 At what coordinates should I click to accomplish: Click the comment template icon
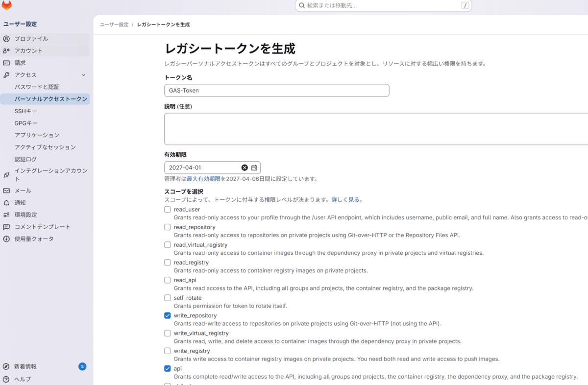6,227
